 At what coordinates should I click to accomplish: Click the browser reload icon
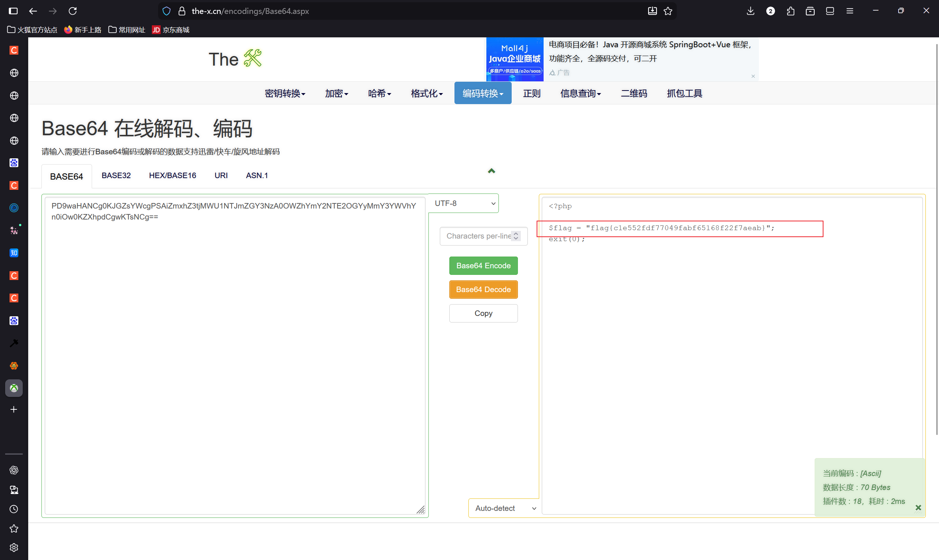(x=73, y=11)
